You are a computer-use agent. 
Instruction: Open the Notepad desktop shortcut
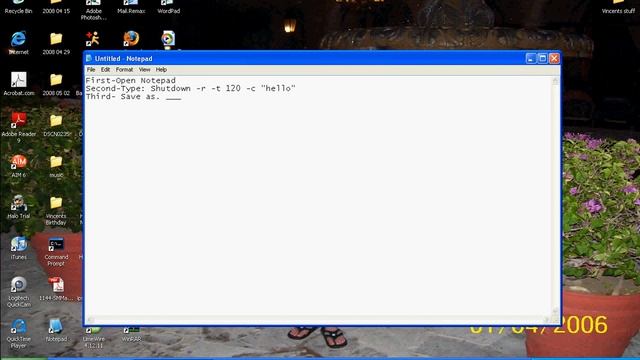56,330
